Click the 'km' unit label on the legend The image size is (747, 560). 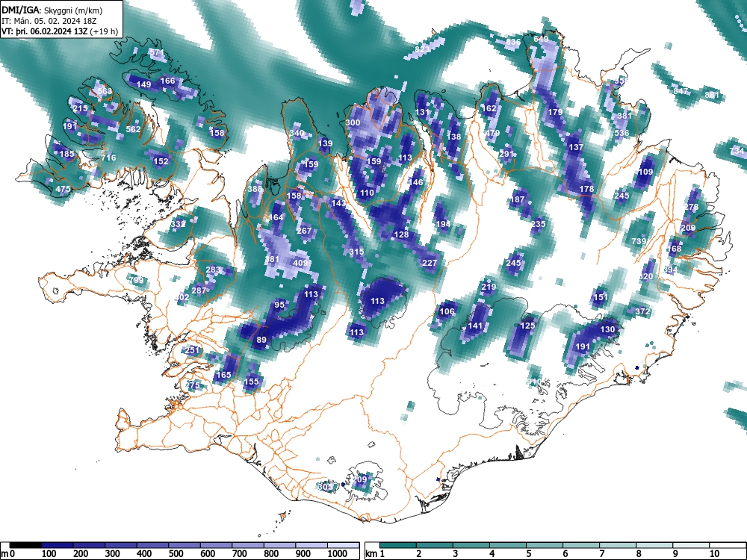371,553
